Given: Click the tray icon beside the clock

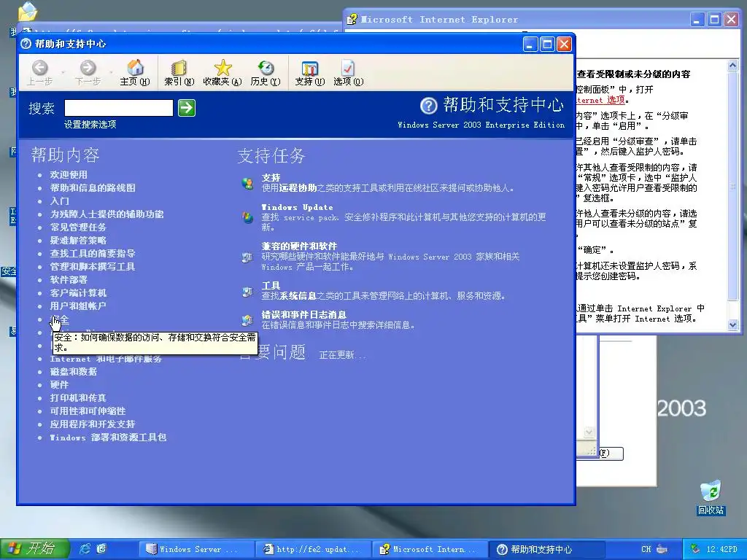Looking at the screenshot, I should pos(695,549).
